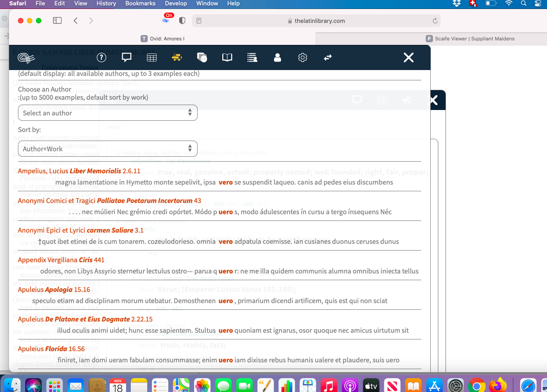Open the definitions speech bubble icon
The width and height of the screenshot is (547, 392).
coord(126,57)
